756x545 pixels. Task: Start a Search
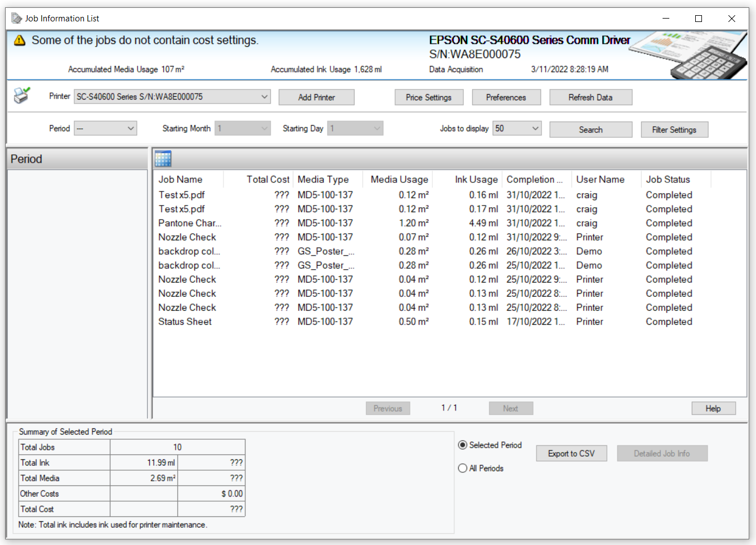(591, 129)
